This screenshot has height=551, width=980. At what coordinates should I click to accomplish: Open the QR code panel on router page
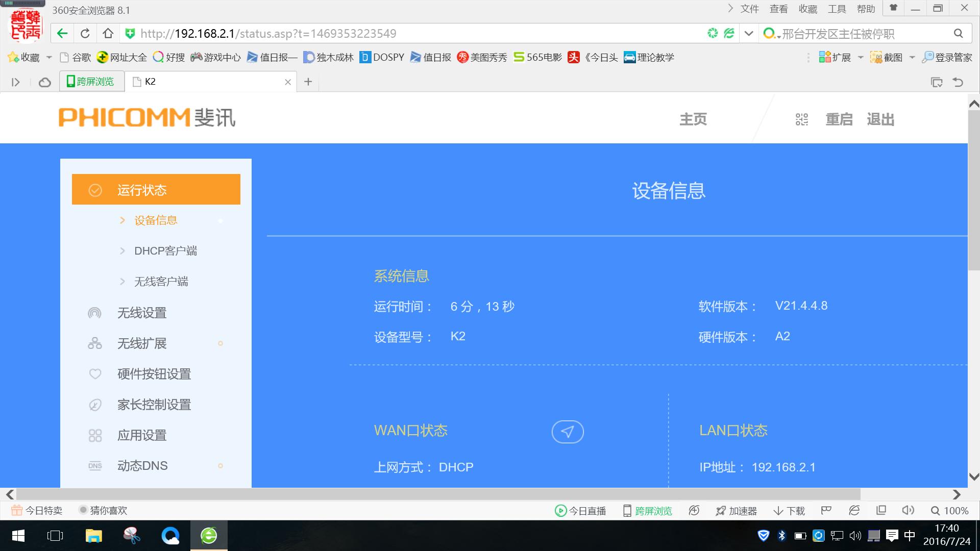801,119
